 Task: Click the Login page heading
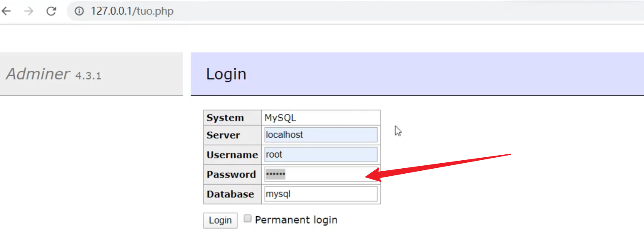pos(226,74)
